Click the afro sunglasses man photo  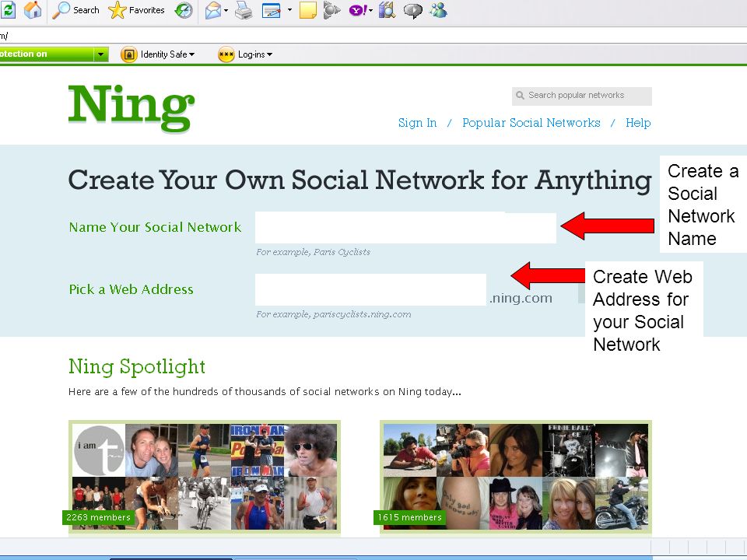310,450
